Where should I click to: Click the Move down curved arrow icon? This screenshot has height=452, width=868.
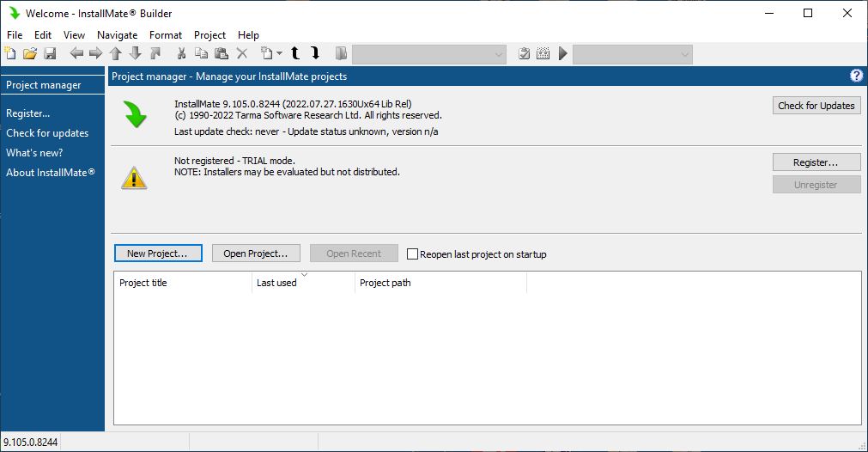[316, 53]
